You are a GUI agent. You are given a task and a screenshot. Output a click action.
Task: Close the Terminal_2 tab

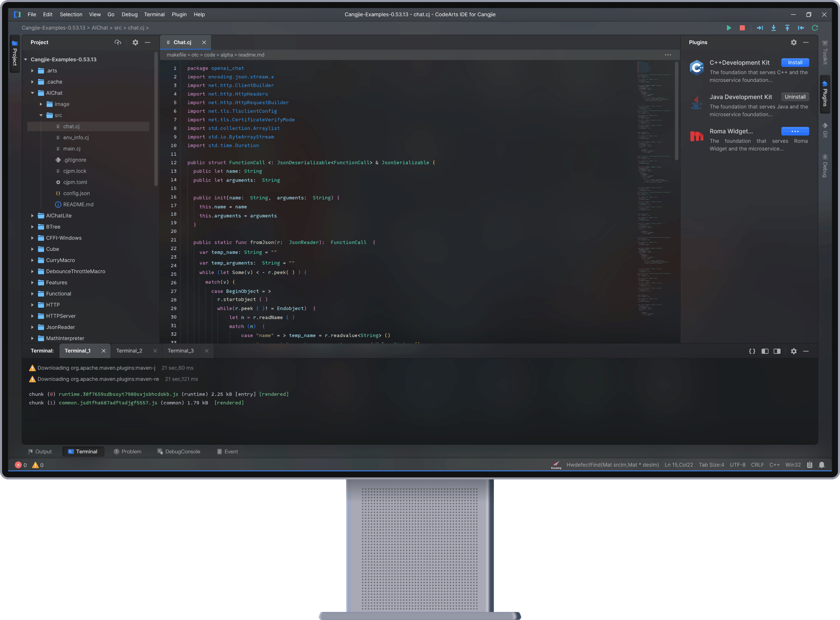(x=155, y=351)
